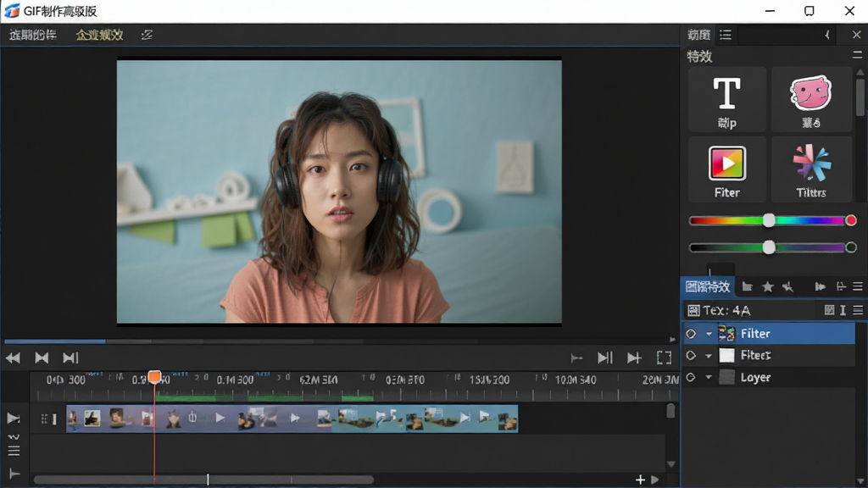Switch to the first tab in top bar
Viewport: 868px width, 488px height.
33,35
